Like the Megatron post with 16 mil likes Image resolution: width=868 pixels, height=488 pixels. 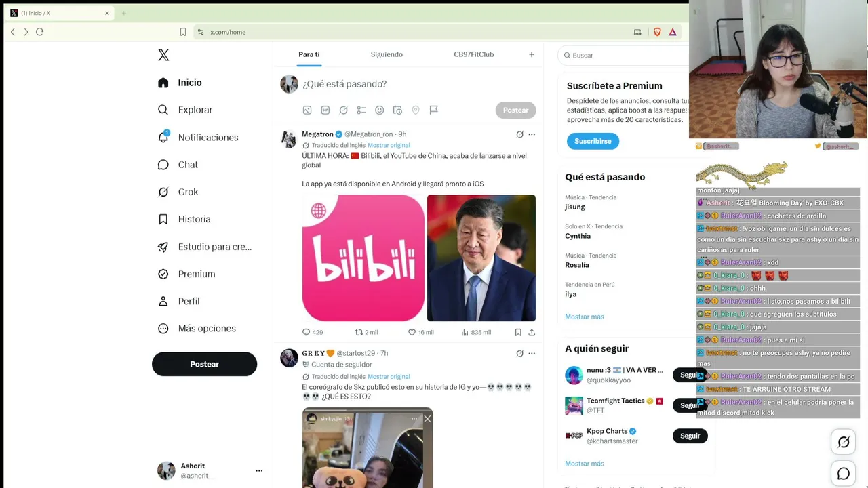coord(420,332)
